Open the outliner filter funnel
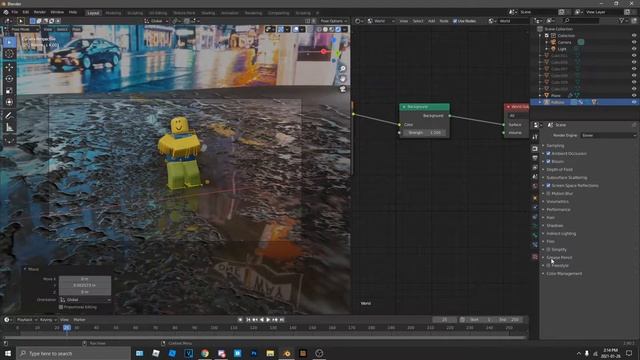The height and width of the screenshot is (360, 640). [x=622, y=20]
